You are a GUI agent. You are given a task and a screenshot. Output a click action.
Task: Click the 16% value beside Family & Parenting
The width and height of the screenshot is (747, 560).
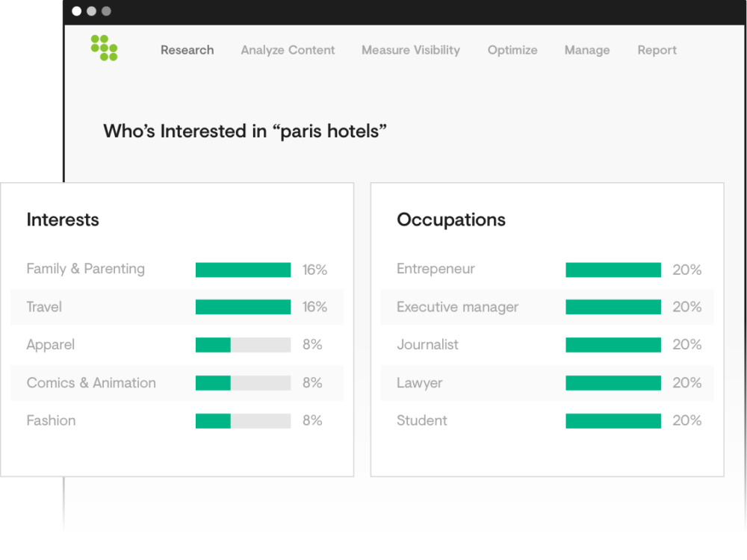click(x=315, y=270)
